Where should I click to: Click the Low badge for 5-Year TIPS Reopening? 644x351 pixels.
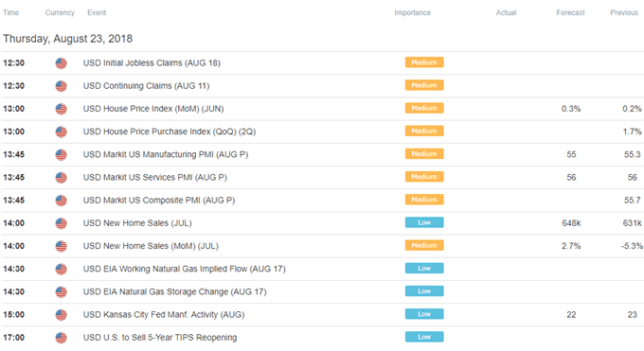(424, 337)
